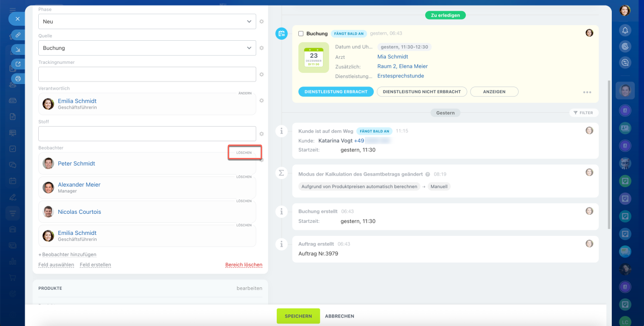Click the booking calendar timeline icon
The width and height of the screenshot is (644, 326).
(281, 34)
